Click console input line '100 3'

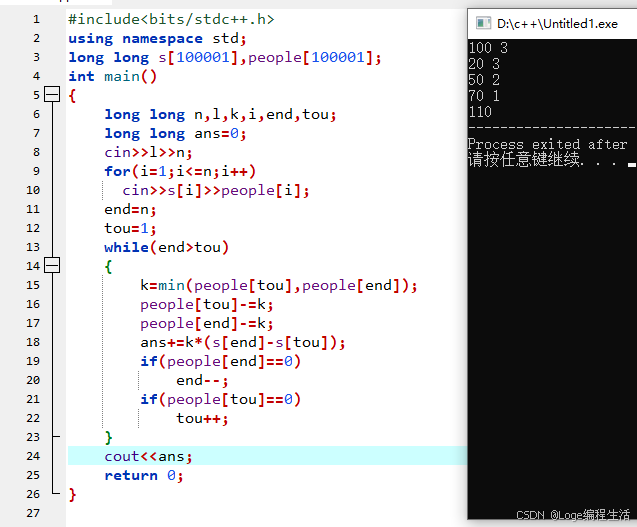tap(488, 48)
